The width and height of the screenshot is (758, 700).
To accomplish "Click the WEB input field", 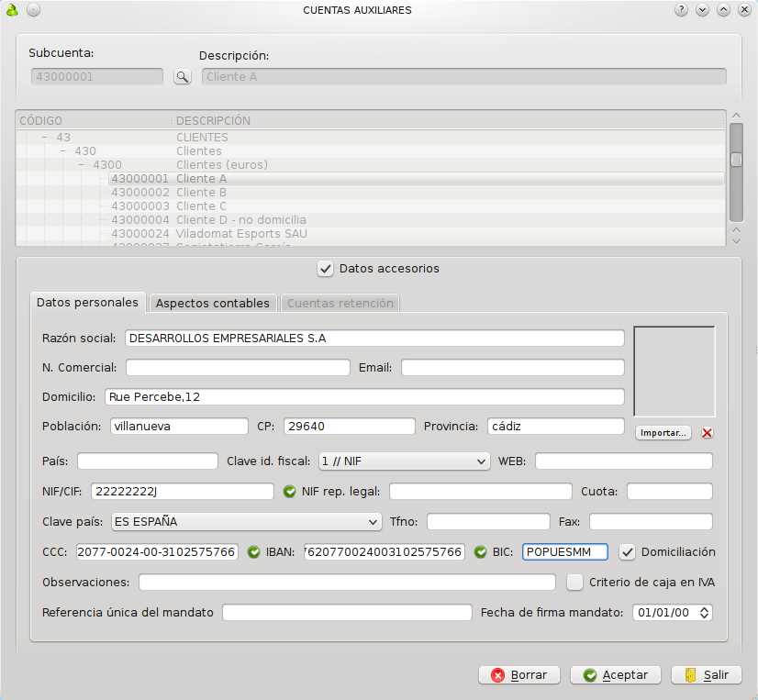I will coord(624,461).
